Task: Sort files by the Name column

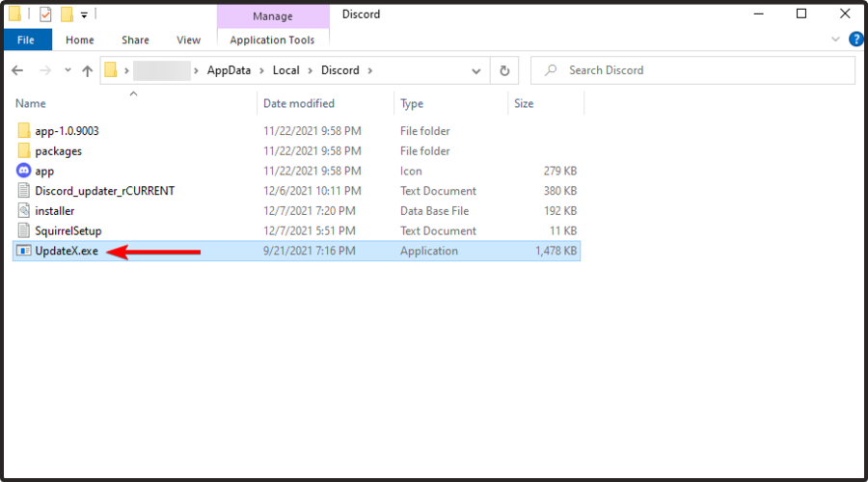Action: [x=31, y=103]
